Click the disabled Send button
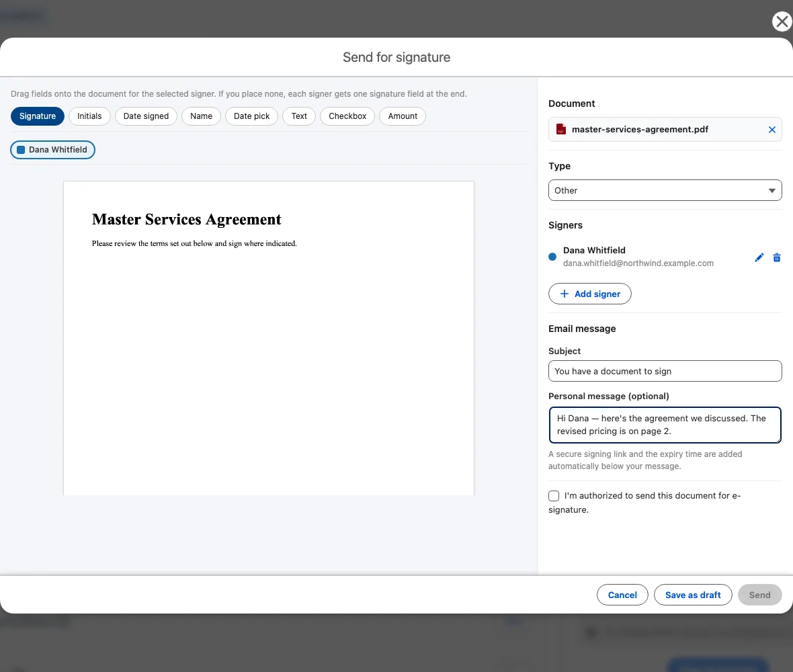Image resolution: width=793 pixels, height=672 pixels. click(759, 595)
